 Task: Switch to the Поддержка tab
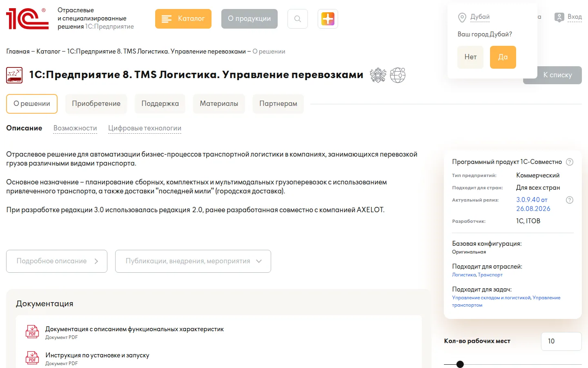click(x=160, y=104)
